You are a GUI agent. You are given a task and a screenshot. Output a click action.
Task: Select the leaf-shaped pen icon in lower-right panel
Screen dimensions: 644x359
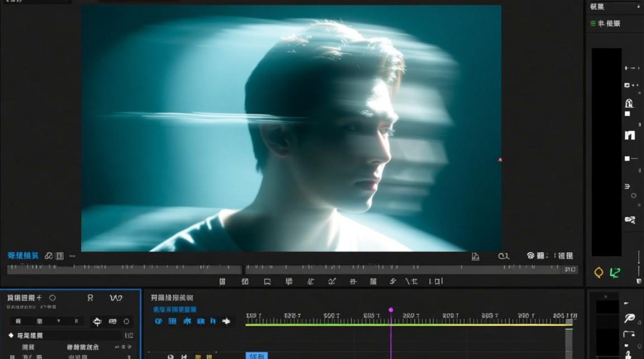coord(629,318)
